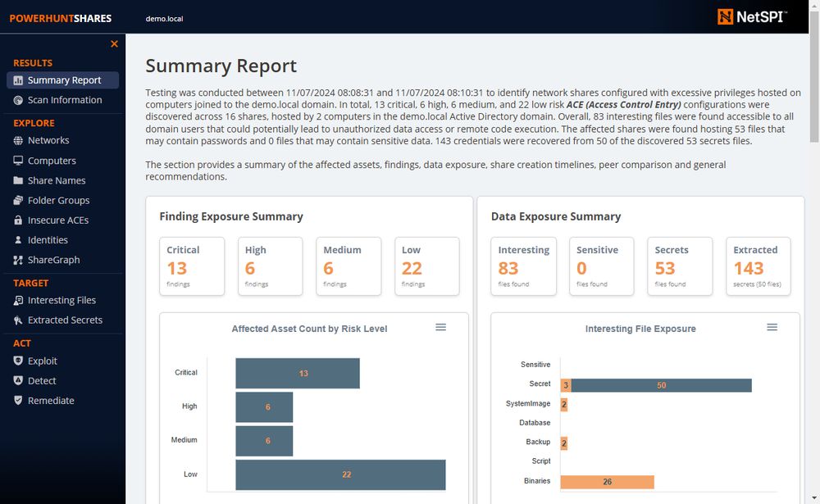Click the Computers monitor icon
820x504 pixels.
18,161
